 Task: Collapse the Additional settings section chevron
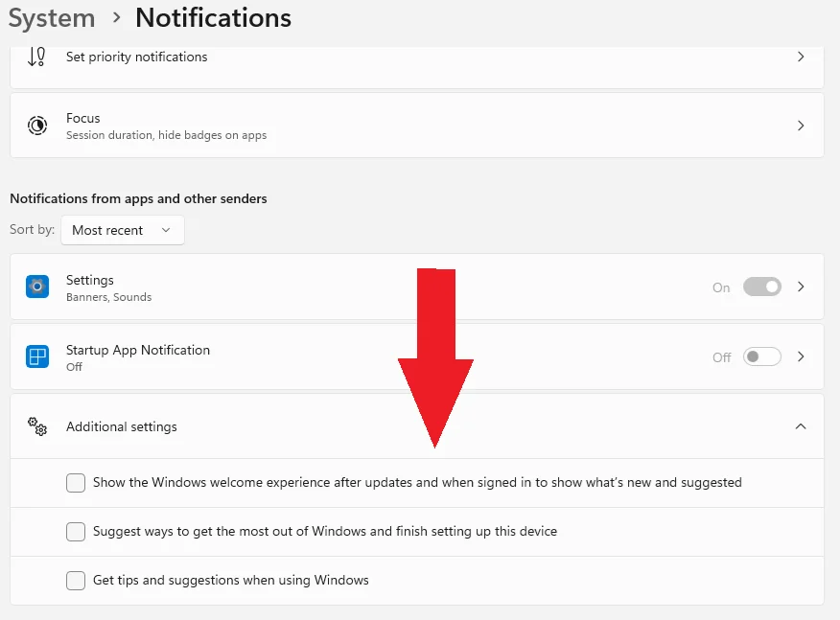[801, 426]
